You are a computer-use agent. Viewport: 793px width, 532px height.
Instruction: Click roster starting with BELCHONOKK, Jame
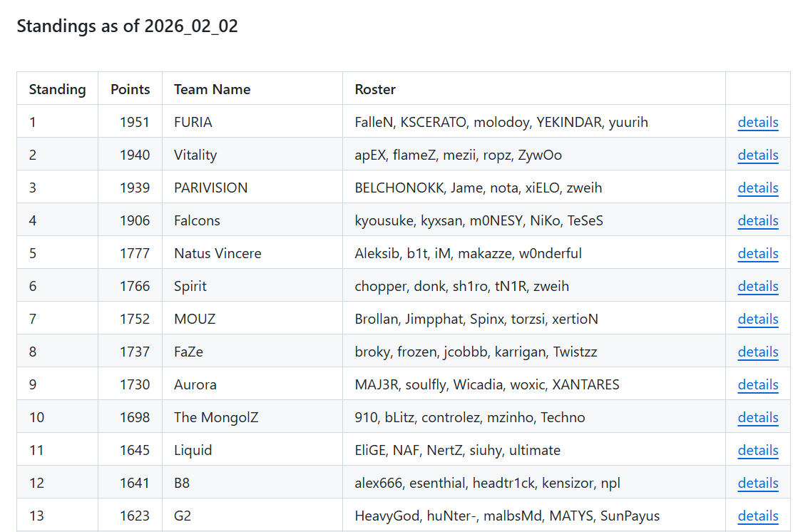click(478, 188)
